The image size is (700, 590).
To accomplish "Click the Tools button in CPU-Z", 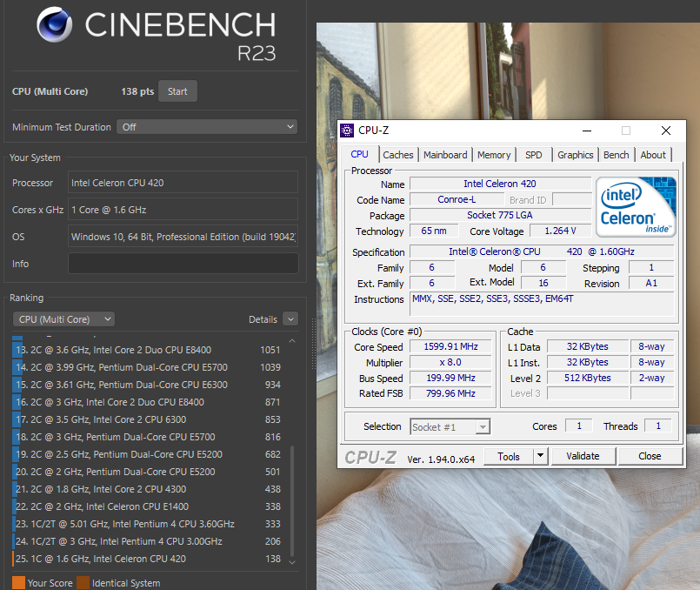I will click(x=509, y=457).
